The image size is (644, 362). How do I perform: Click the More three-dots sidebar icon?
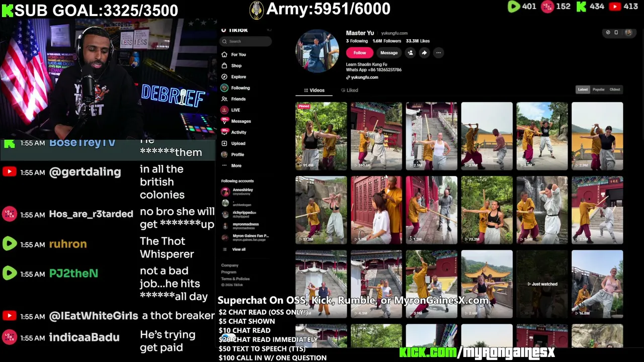coord(224,165)
